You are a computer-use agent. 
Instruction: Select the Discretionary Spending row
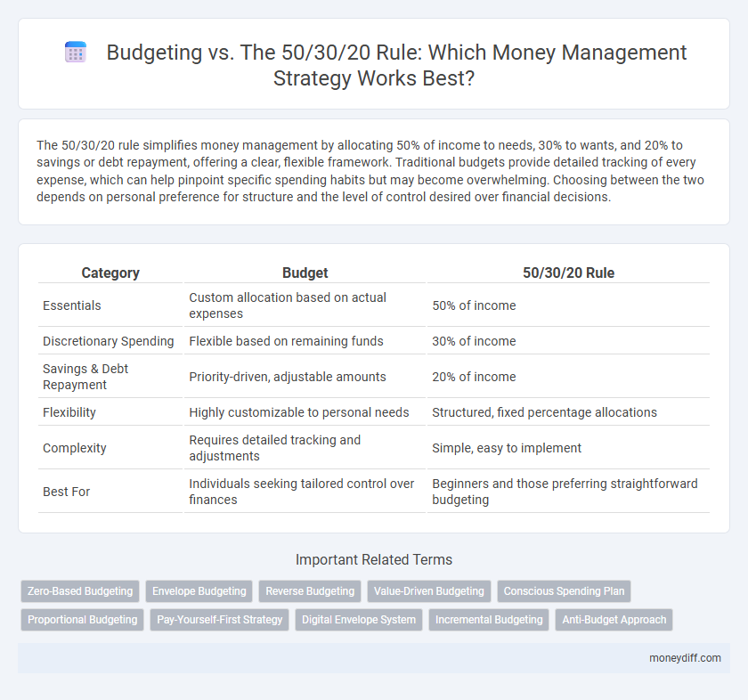109,340
